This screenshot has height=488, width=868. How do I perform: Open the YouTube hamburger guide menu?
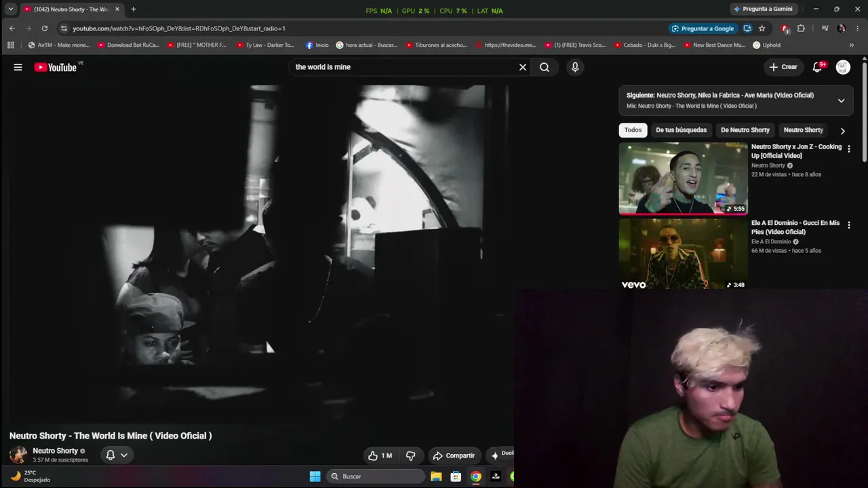coord(18,67)
